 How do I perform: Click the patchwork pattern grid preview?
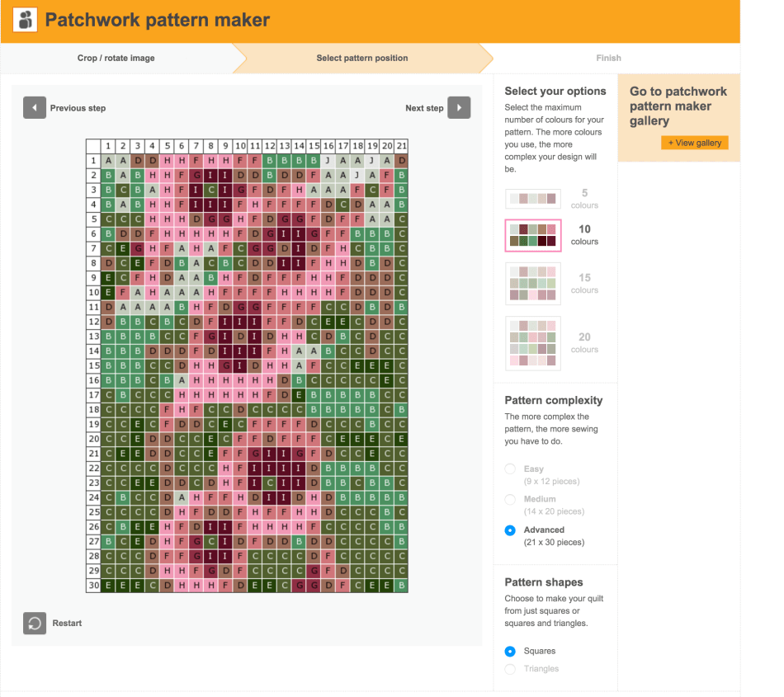coord(248,365)
